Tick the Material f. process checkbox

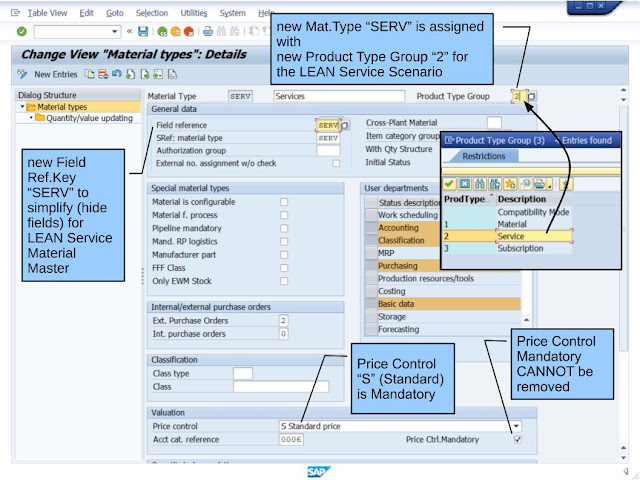(x=284, y=215)
